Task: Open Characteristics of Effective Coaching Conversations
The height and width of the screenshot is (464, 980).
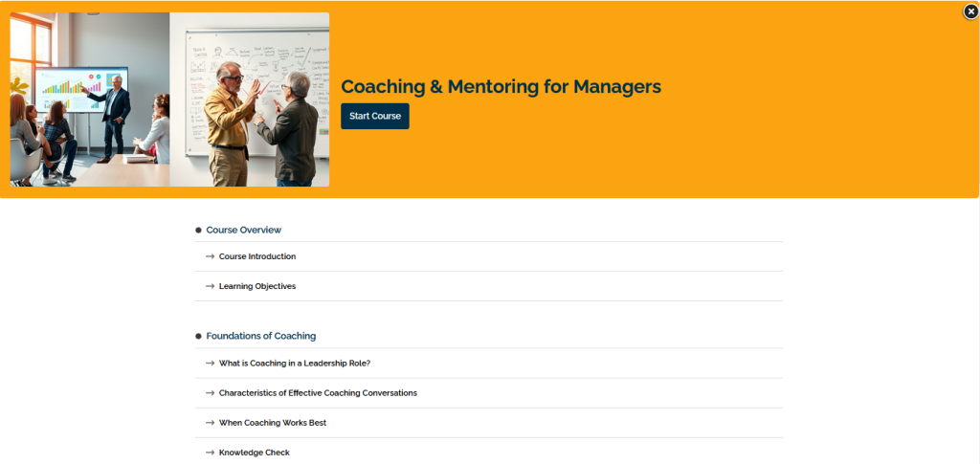Action: (318, 393)
